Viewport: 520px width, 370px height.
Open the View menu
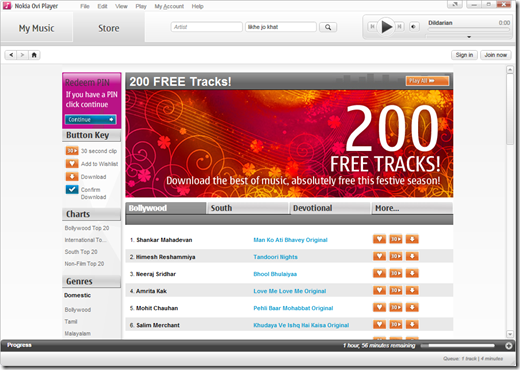click(121, 6)
